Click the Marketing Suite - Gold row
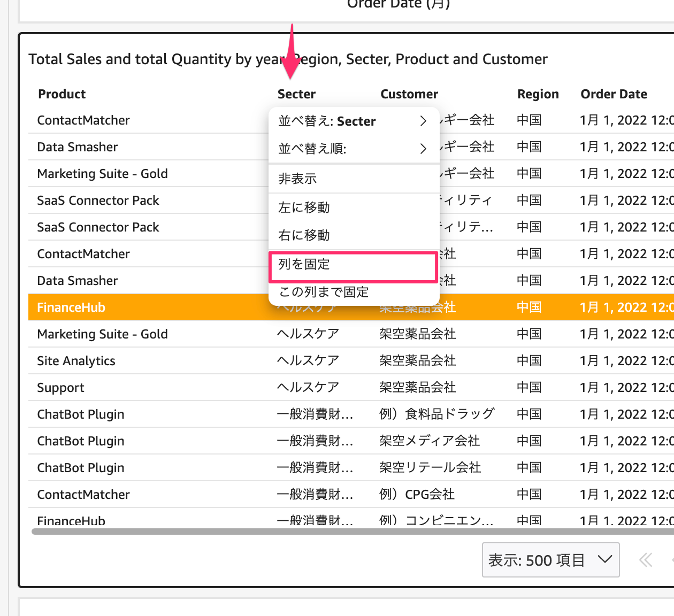This screenshot has width=674, height=616. (102, 334)
